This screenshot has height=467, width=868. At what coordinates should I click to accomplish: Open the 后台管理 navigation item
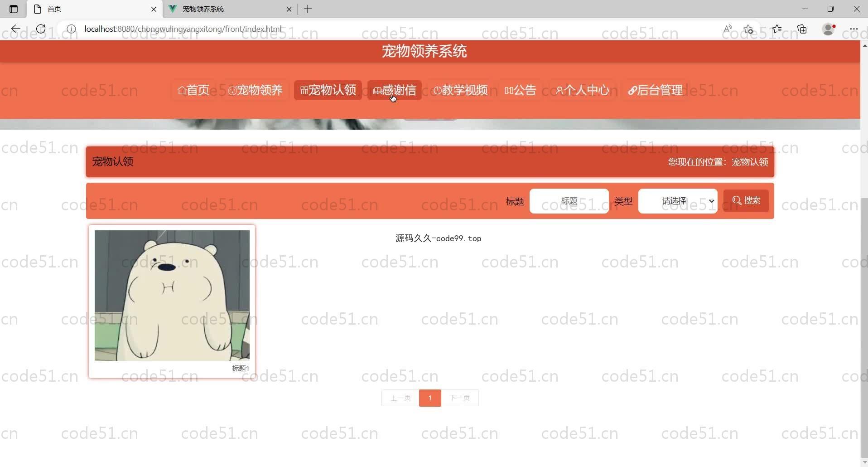655,90
